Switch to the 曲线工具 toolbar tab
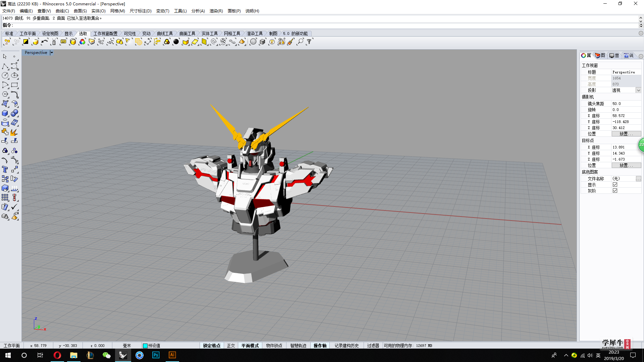Screen dimensions: 644x362 pyautogui.click(x=165, y=34)
